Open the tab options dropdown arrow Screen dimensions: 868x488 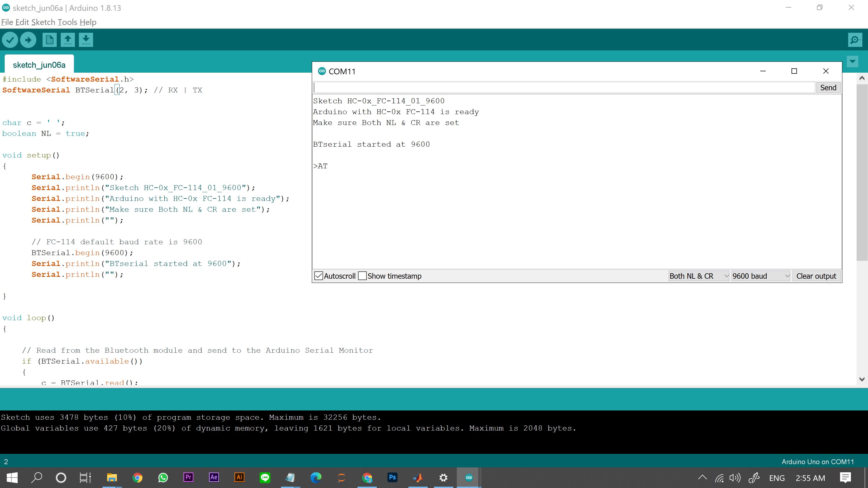(853, 62)
